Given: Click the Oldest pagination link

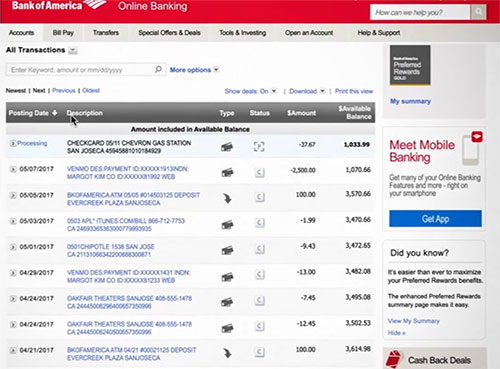Looking at the screenshot, I should [x=91, y=90].
